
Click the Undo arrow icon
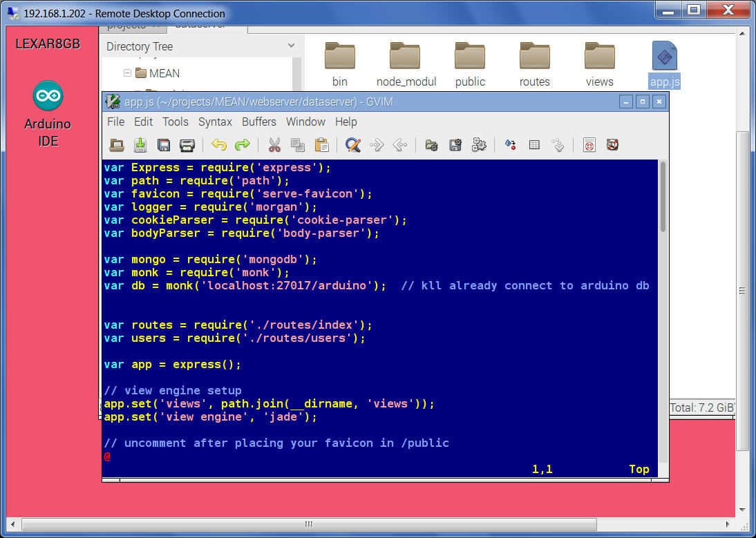(219, 145)
